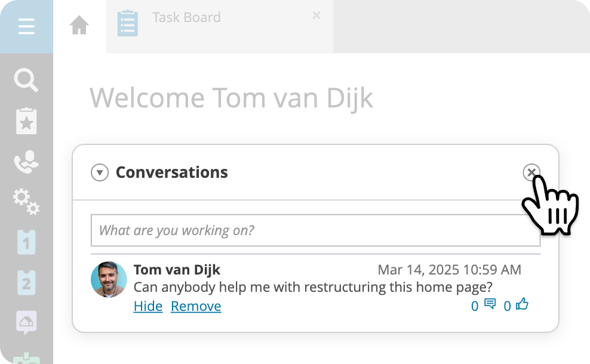Open the comments reply icon on post
This screenshot has width=590, height=364.
pyautogui.click(x=490, y=304)
